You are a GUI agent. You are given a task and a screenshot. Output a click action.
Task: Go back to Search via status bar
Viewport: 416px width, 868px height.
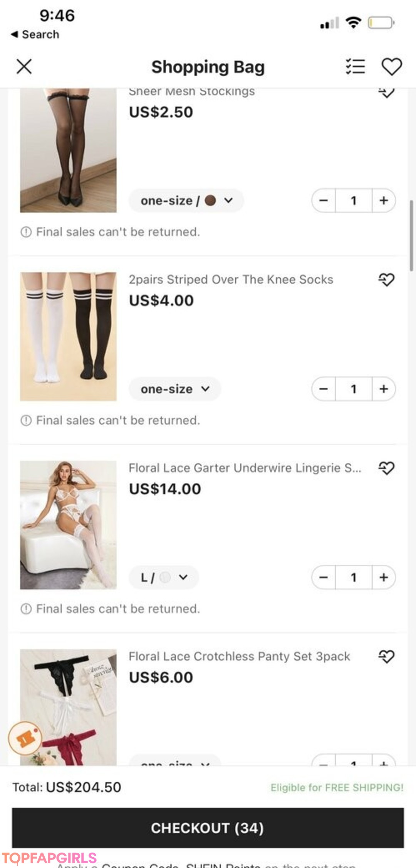(35, 34)
